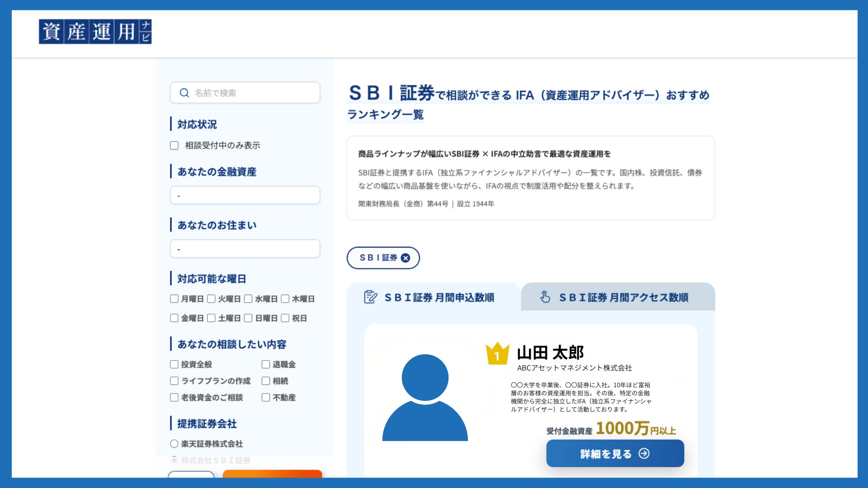Click the edit-note icon on the 月間申込数順 tab
The height and width of the screenshot is (488, 868).
(370, 297)
